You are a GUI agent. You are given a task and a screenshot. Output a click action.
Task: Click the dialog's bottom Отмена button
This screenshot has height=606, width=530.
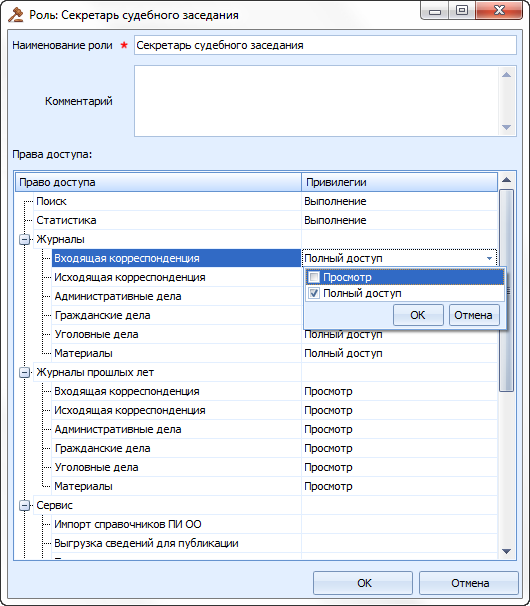click(469, 583)
